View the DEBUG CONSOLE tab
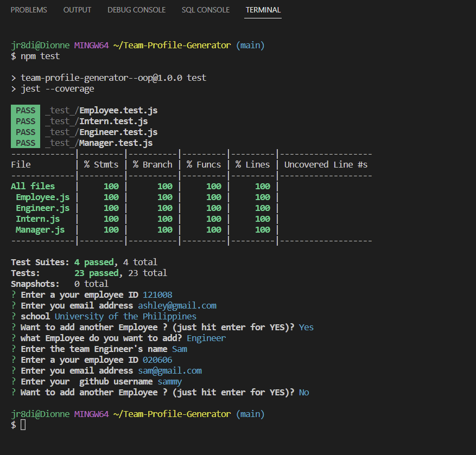476x455 pixels. click(136, 9)
